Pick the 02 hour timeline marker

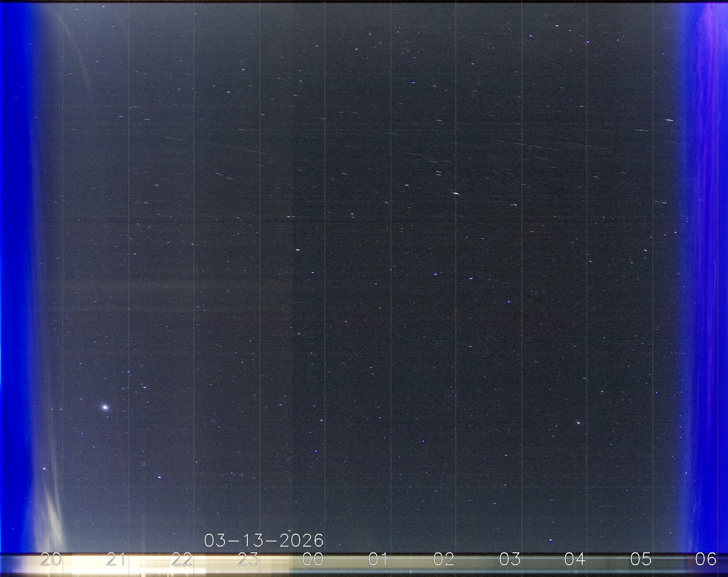click(x=444, y=560)
